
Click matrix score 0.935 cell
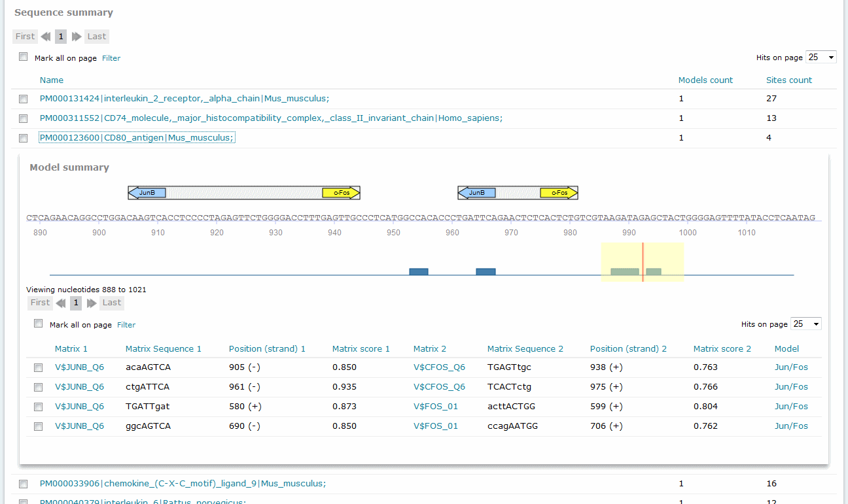point(344,387)
